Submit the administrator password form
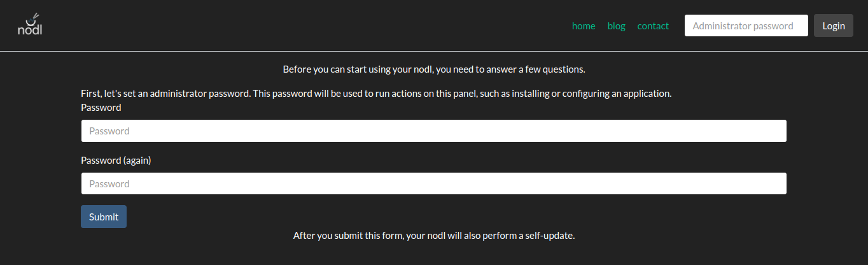Screen dimensions: 868x265 coord(104,217)
